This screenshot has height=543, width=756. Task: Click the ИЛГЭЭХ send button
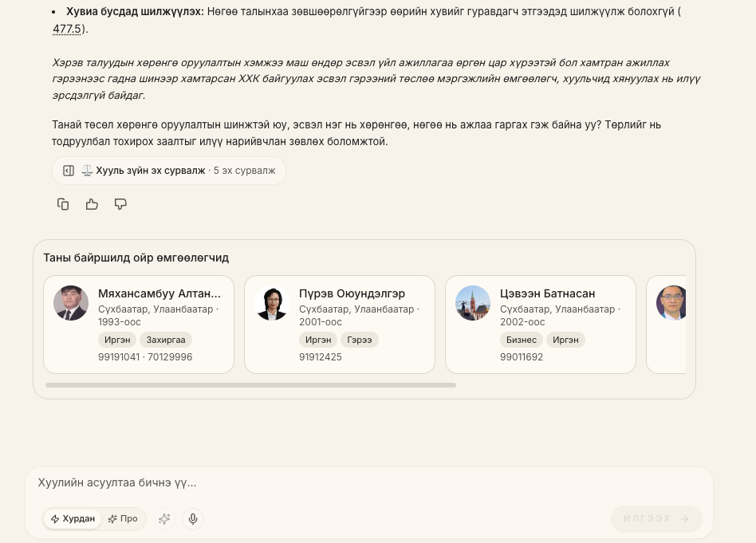pos(656,519)
